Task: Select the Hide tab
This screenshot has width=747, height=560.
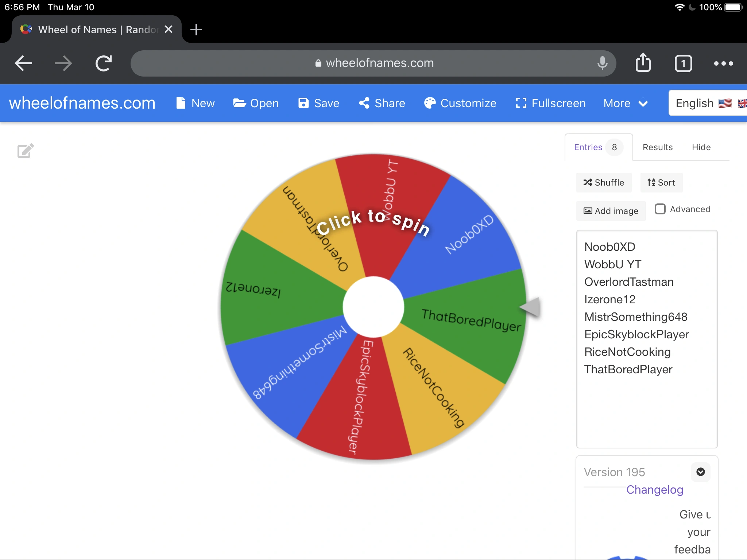Action: point(701,147)
